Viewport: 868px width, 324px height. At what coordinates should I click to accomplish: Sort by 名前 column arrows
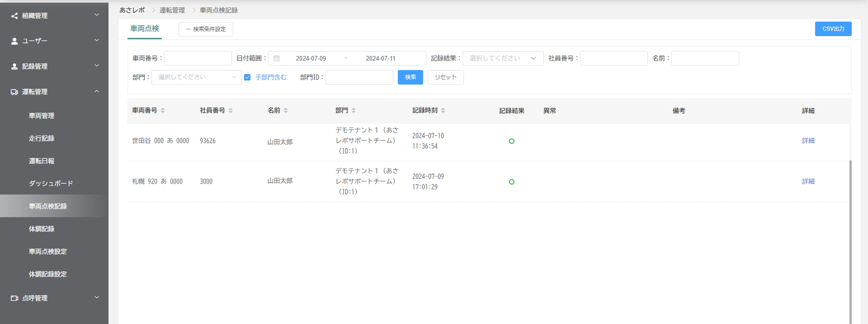286,110
